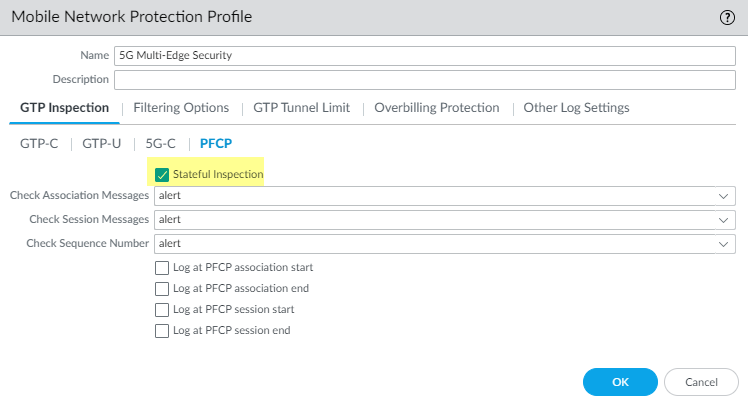This screenshot has height=411, width=748.
Task: Expand Check Session Messages dropdown
Action: click(x=445, y=219)
